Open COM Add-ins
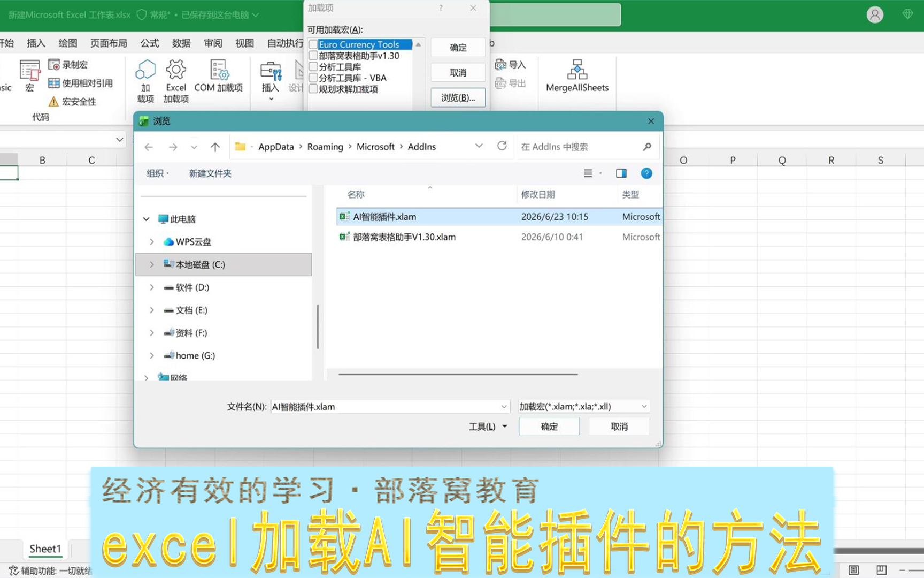Image resolution: width=924 pixels, height=578 pixels. 219,76
